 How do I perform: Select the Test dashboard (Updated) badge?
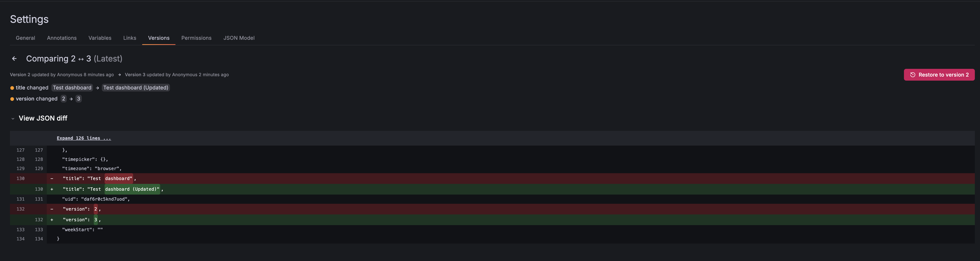(x=135, y=87)
